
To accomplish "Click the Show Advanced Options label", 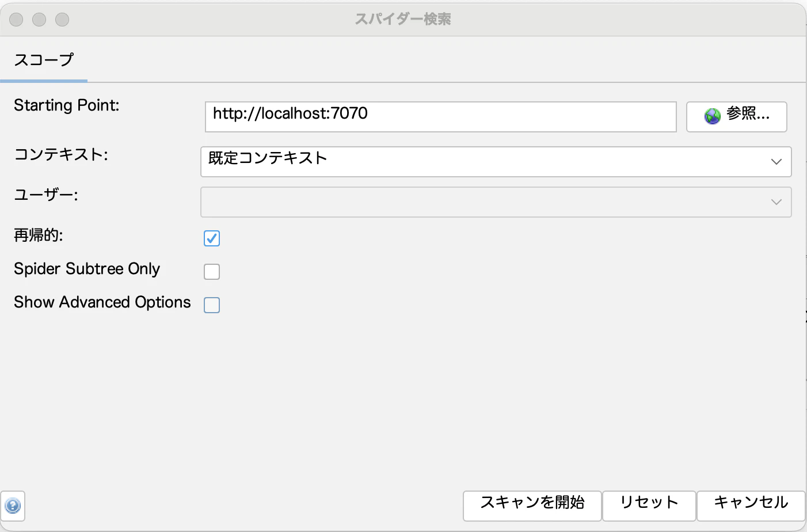I will pos(102,302).
